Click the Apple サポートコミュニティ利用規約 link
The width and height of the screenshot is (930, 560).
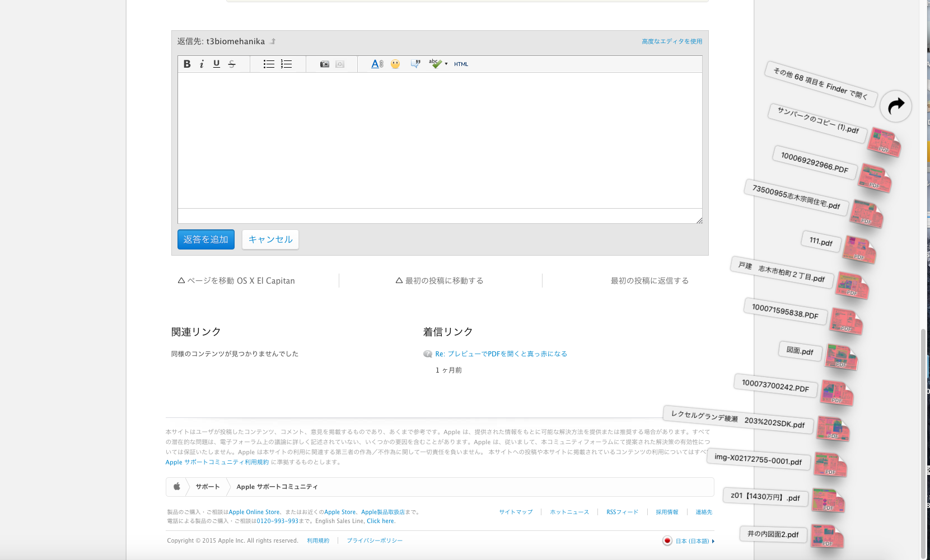point(217,462)
